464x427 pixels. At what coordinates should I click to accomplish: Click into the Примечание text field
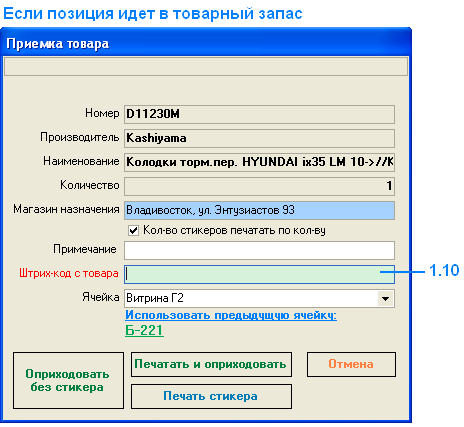coord(259,250)
